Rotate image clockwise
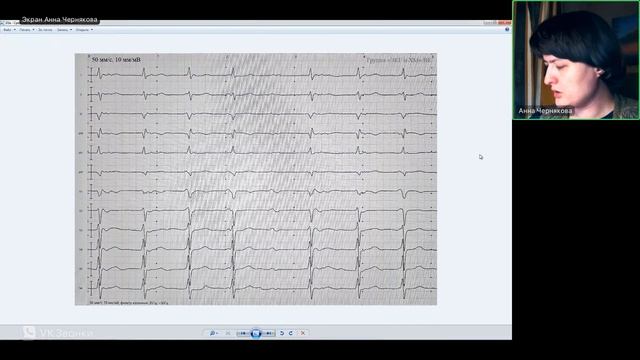The width and height of the screenshot is (640, 360). 291,333
